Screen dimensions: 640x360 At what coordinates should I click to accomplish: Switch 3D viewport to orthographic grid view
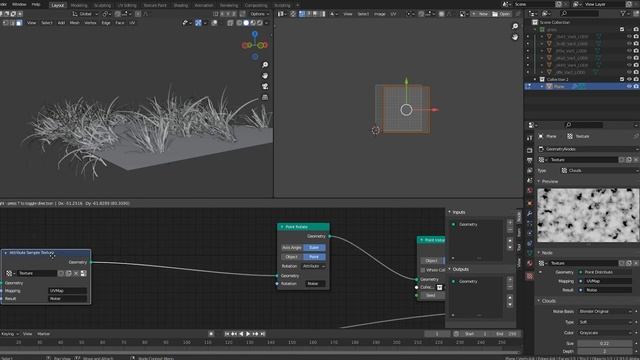pos(265,98)
